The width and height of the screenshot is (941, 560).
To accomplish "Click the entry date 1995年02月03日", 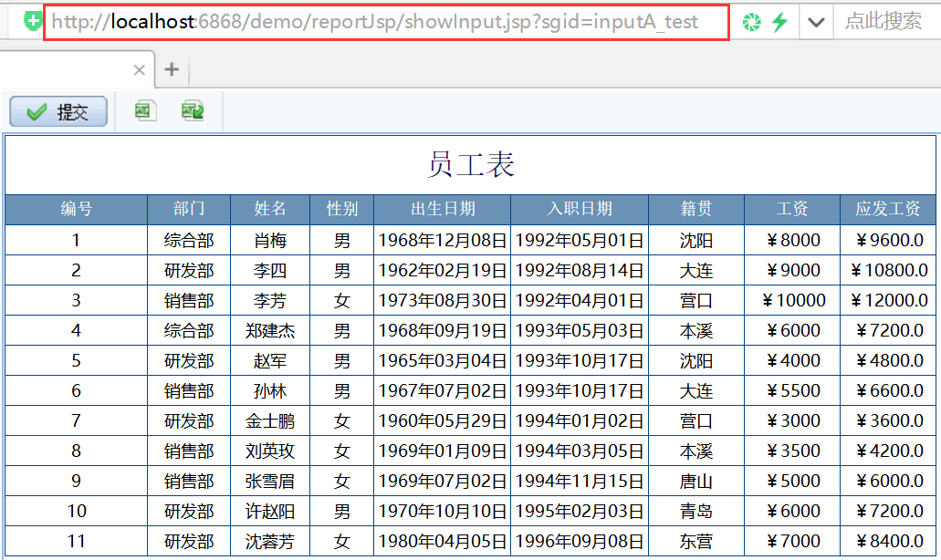I will click(x=580, y=511).
